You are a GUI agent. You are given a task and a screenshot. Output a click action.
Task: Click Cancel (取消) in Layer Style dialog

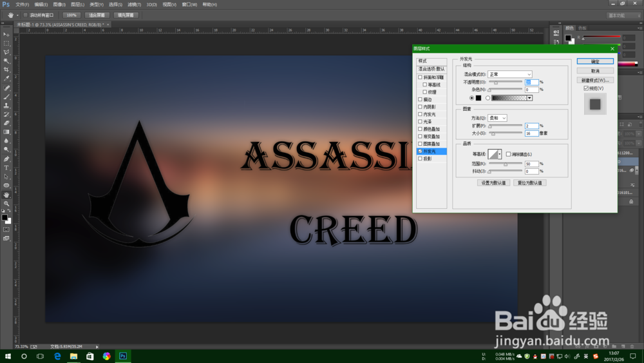(x=595, y=71)
